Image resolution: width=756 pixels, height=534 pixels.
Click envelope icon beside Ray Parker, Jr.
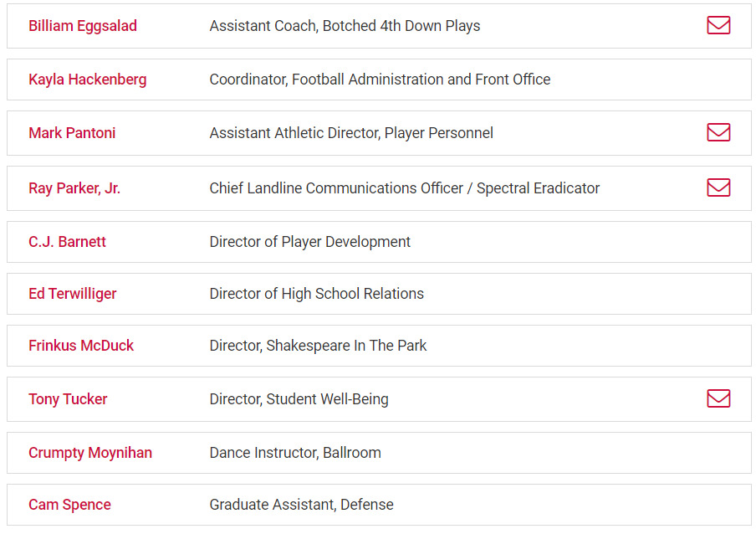tap(718, 187)
